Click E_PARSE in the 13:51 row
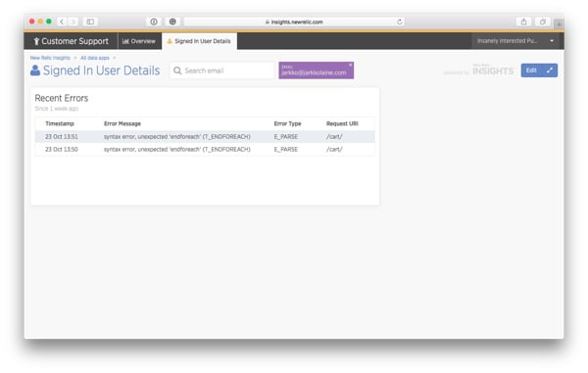 click(x=286, y=137)
